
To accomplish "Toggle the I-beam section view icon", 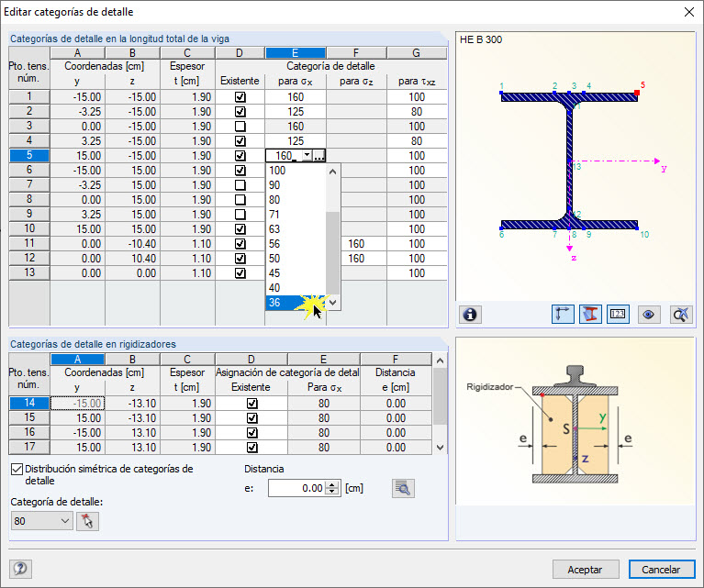I will pyautogui.click(x=590, y=315).
